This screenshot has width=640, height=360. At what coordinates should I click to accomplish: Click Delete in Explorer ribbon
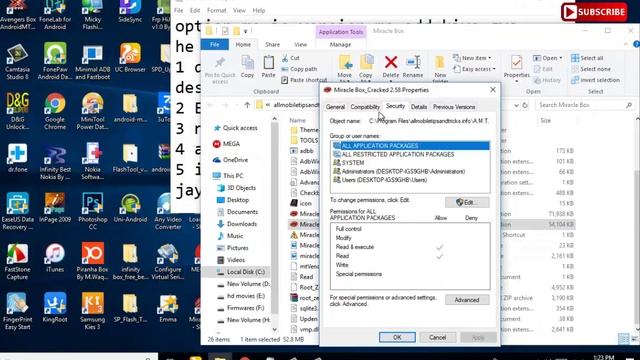(x=391, y=67)
